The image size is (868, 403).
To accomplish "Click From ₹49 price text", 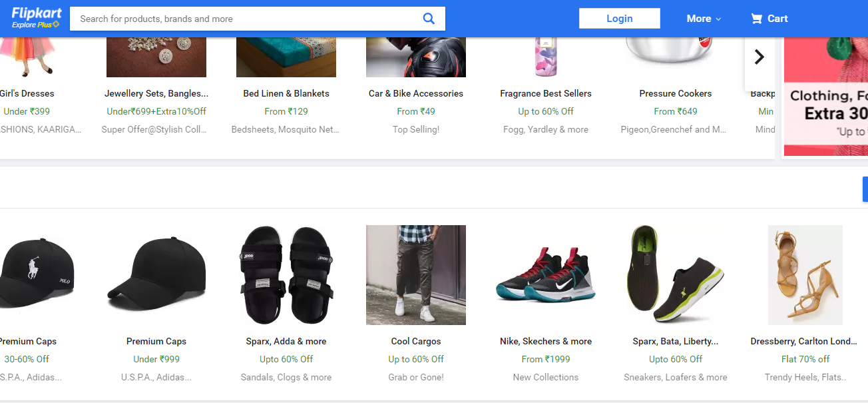I will [416, 111].
